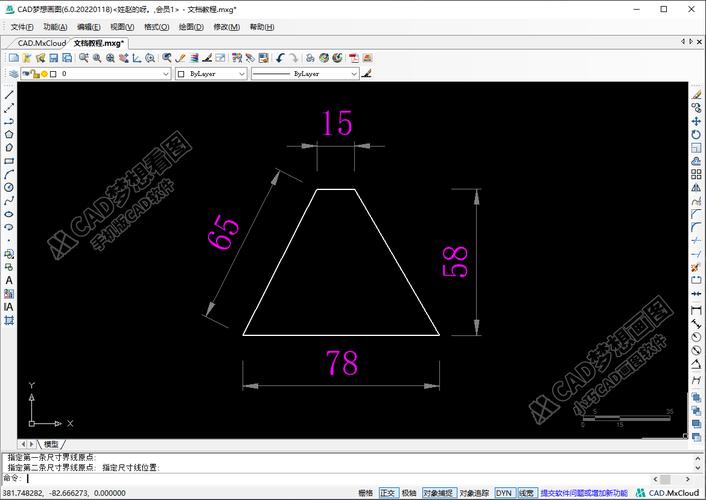Screen dimensions: 706x500
Task: Click 提交软件问题或增加新功能 link
Action: pyautogui.click(x=584, y=493)
